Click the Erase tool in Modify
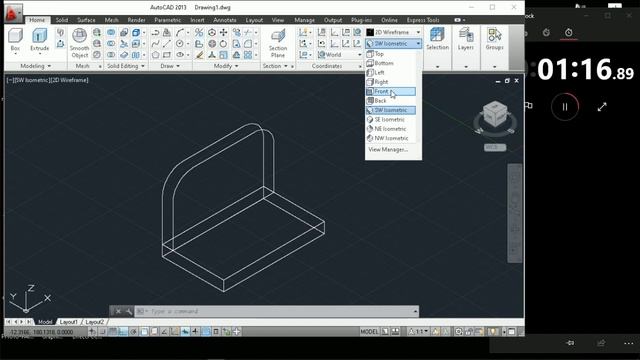640x360 pixels. [x=199, y=55]
